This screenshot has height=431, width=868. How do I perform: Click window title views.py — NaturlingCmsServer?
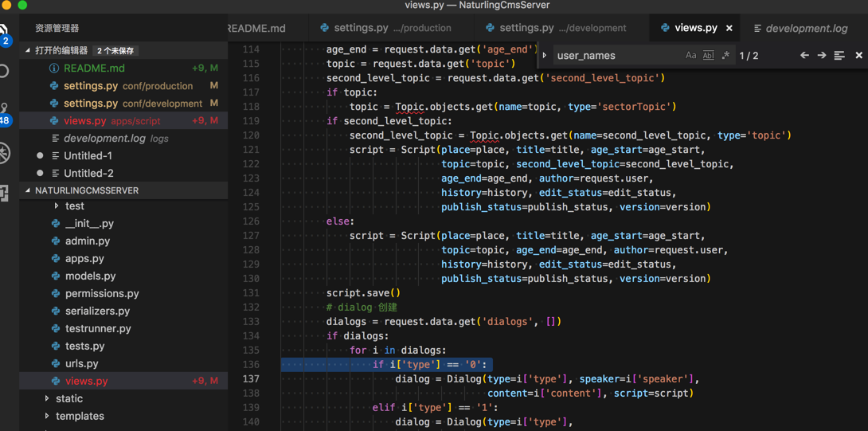477,5
